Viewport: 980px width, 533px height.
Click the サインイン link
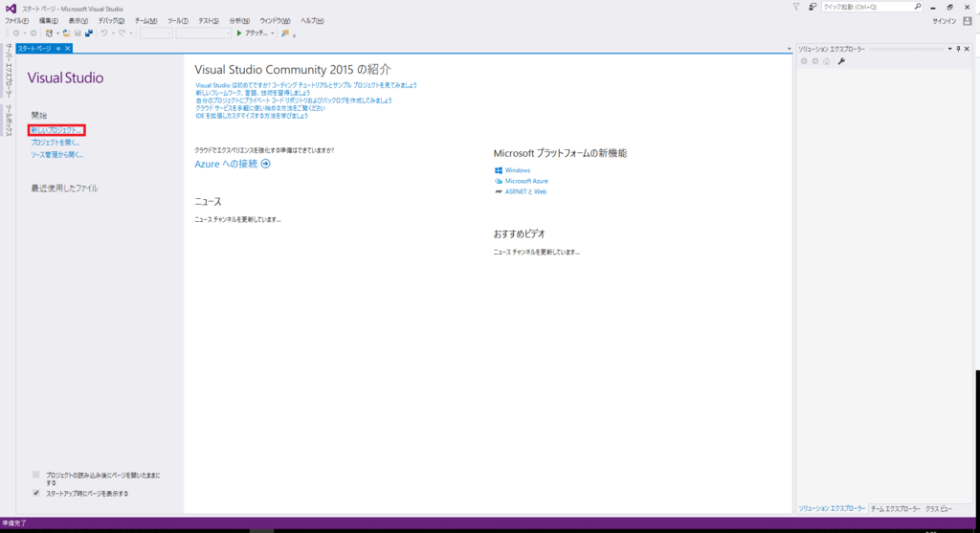(945, 21)
